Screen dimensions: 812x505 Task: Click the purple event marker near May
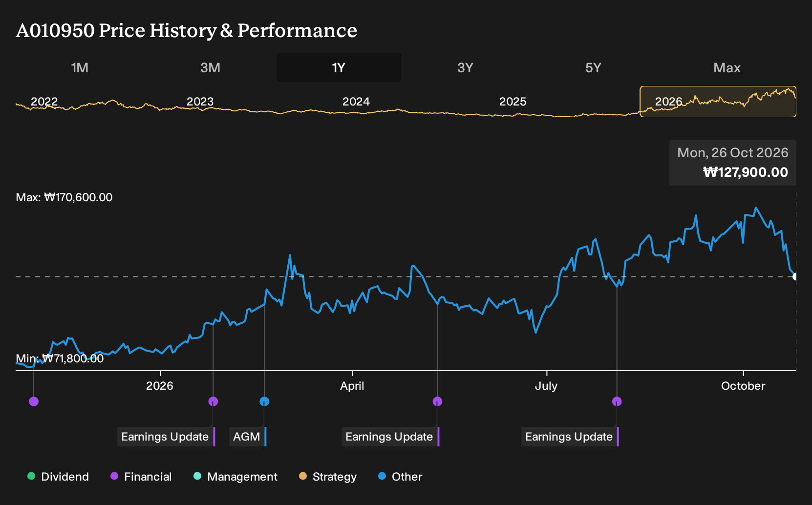pyautogui.click(x=437, y=401)
